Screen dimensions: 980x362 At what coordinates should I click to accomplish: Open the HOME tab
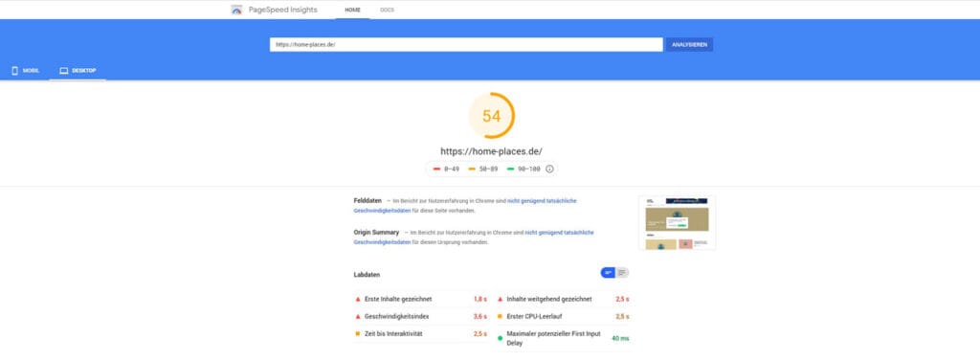[352, 10]
